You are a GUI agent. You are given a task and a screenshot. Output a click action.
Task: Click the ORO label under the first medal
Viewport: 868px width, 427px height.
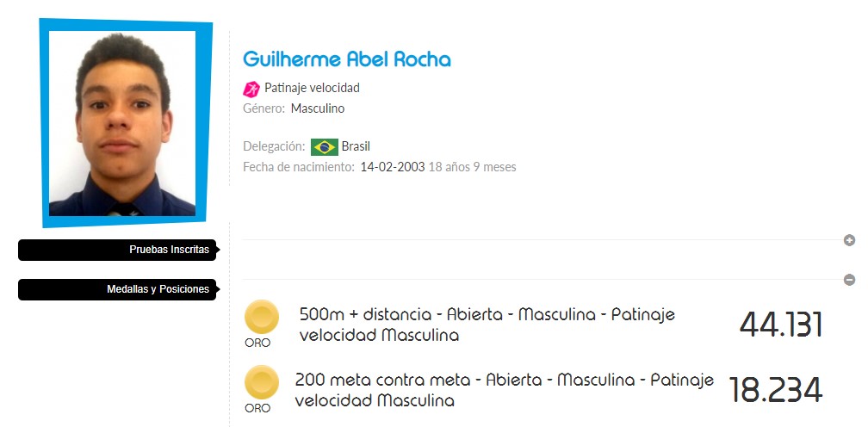pos(257,343)
